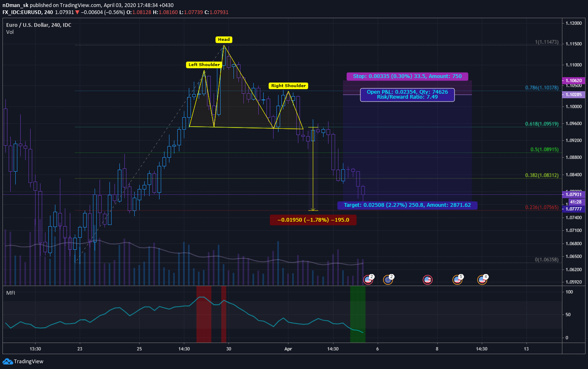
Task: Click the 0.618(1.09519) Fibonacci level label
Action: click(542, 123)
